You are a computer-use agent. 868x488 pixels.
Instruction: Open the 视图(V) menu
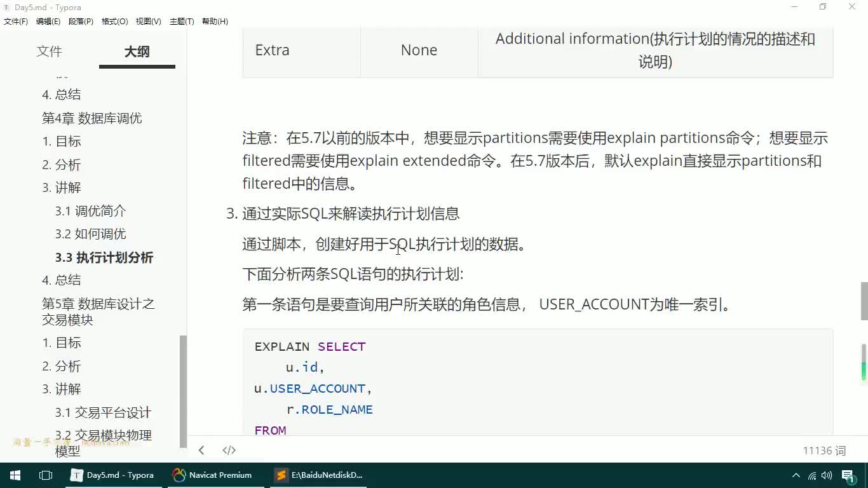point(148,21)
